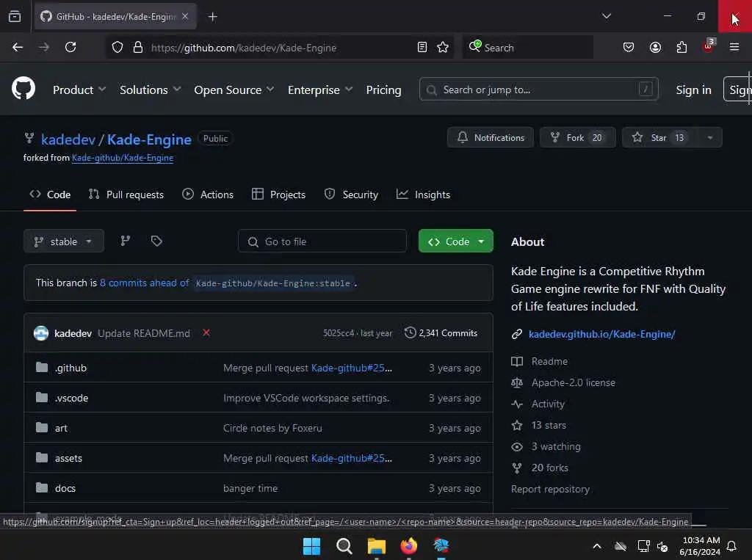Open kadedev.github.io/Kade-Engine/ website link

(x=602, y=334)
